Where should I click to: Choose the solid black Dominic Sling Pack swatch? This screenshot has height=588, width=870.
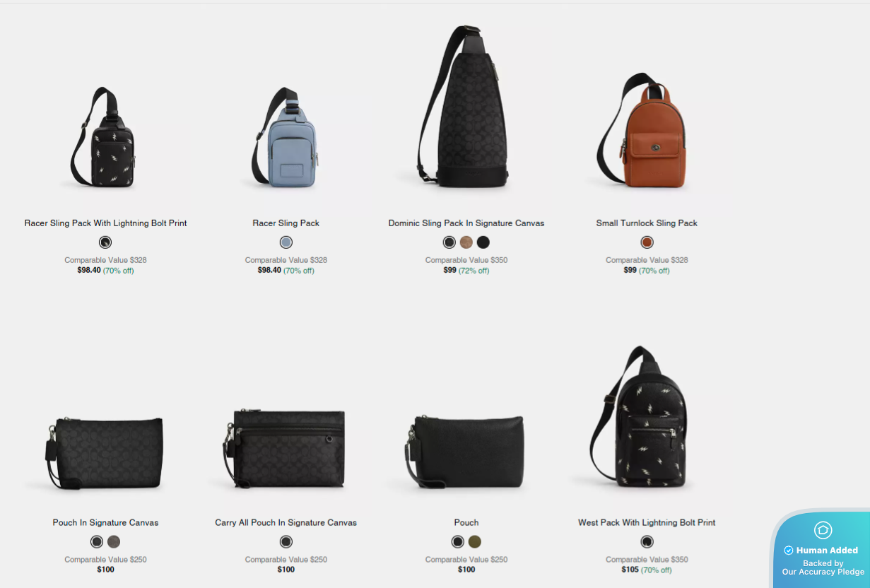(x=483, y=242)
